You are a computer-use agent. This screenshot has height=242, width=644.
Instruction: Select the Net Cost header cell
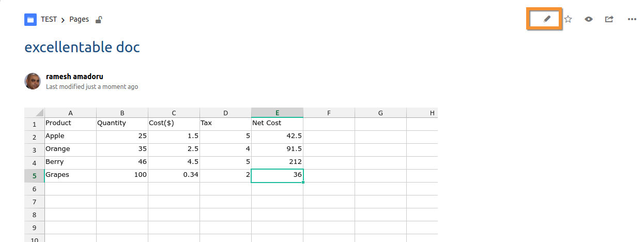pyautogui.click(x=278, y=124)
